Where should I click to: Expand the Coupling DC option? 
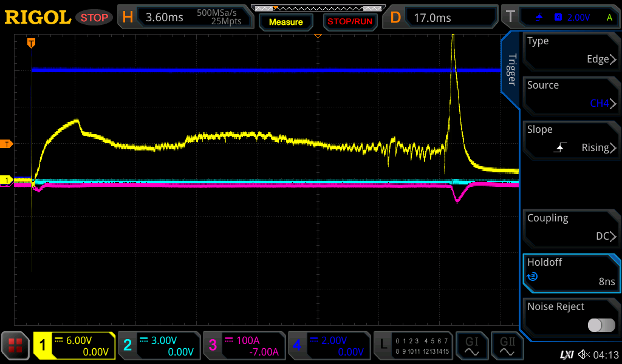[571, 227]
